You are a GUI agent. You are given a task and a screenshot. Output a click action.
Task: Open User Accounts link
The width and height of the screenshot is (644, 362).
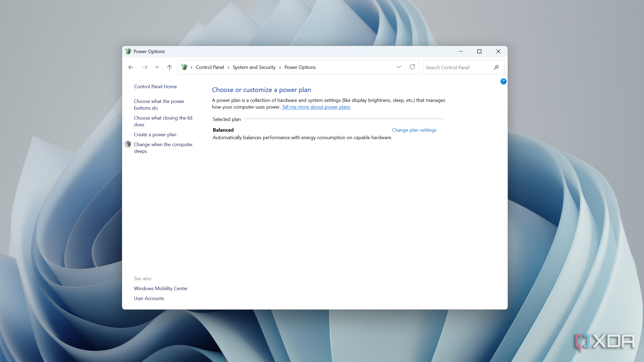pos(149,298)
